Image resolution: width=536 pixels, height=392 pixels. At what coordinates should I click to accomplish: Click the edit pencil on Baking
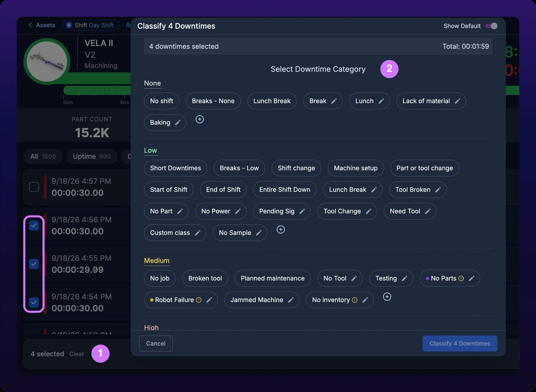point(178,123)
